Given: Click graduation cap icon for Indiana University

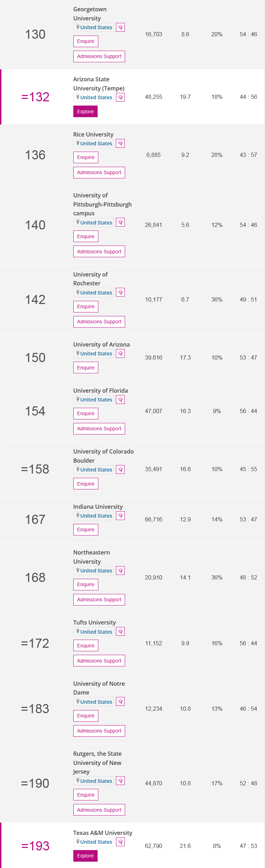Looking at the screenshot, I should click(121, 516).
